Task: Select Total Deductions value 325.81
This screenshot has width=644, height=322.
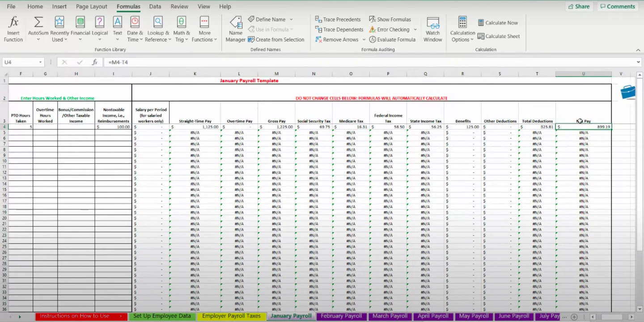Action: pos(537,127)
